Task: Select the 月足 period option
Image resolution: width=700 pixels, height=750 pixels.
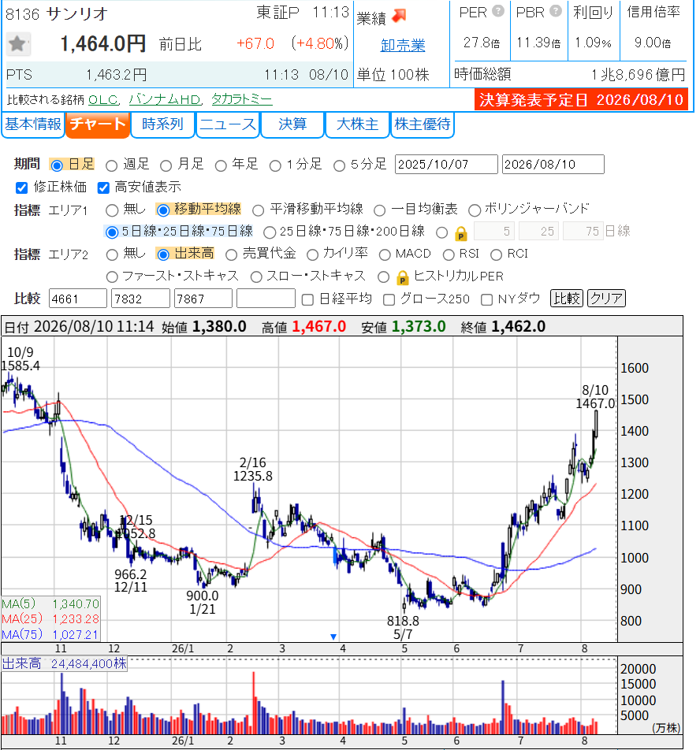Action: (166, 166)
